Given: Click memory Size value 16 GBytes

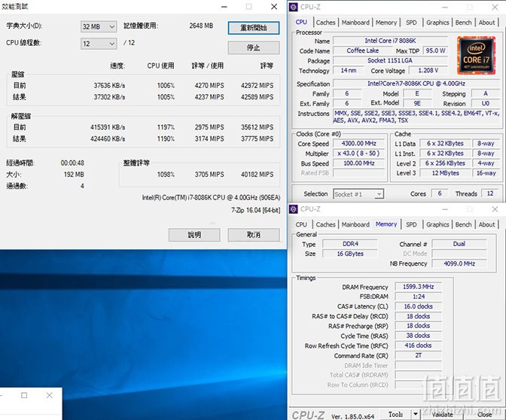Looking at the screenshot, I should click(350, 254).
